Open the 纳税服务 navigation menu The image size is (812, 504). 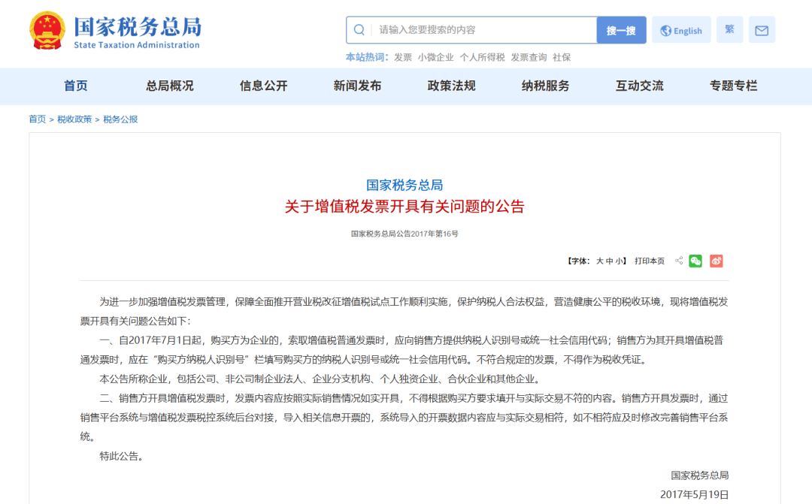click(x=545, y=86)
